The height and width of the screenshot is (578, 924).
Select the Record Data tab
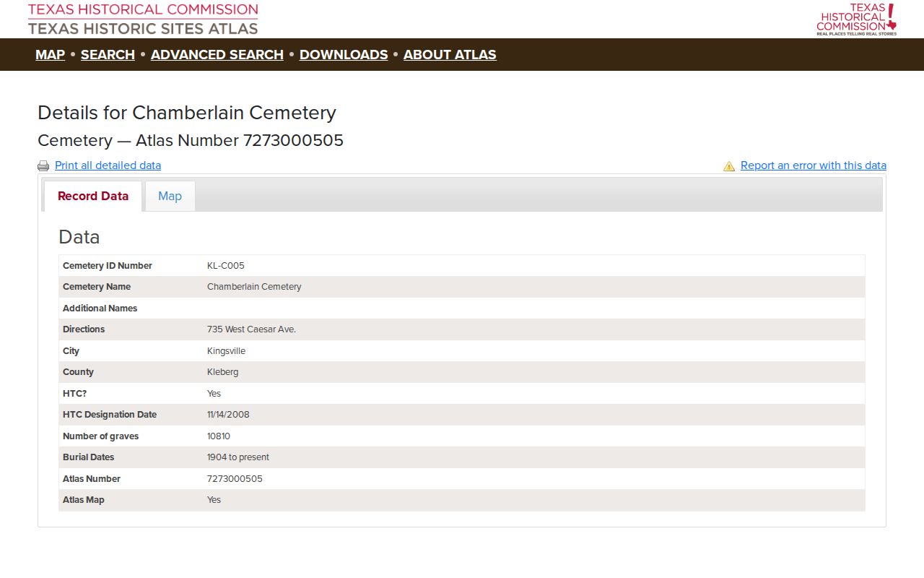tap(93, 196)
